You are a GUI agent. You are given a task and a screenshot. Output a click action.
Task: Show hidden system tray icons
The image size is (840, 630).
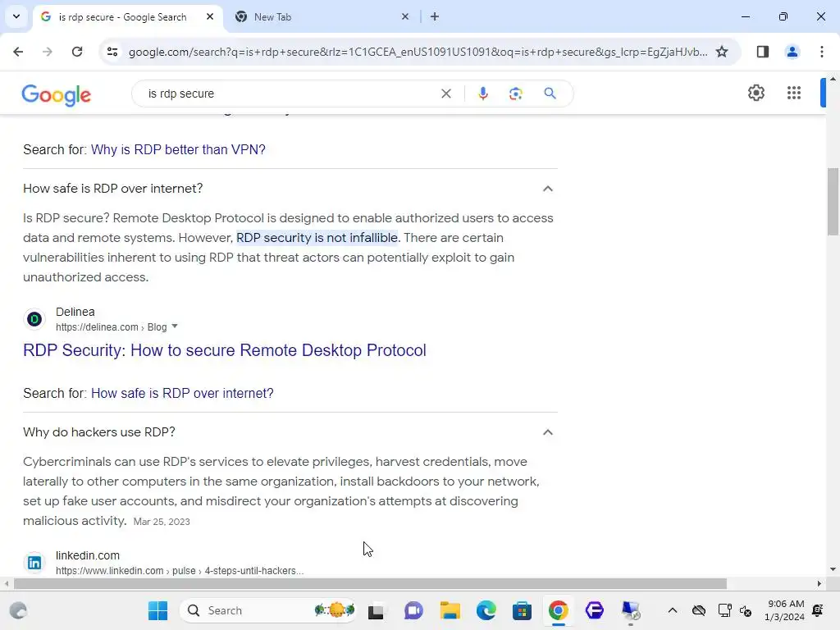[x=673, y=610]
